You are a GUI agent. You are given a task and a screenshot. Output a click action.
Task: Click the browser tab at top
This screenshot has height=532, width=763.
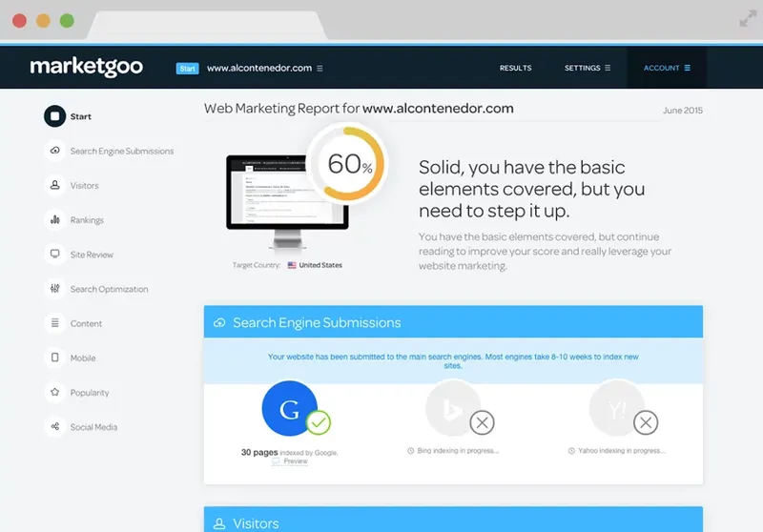pos(207,26)
